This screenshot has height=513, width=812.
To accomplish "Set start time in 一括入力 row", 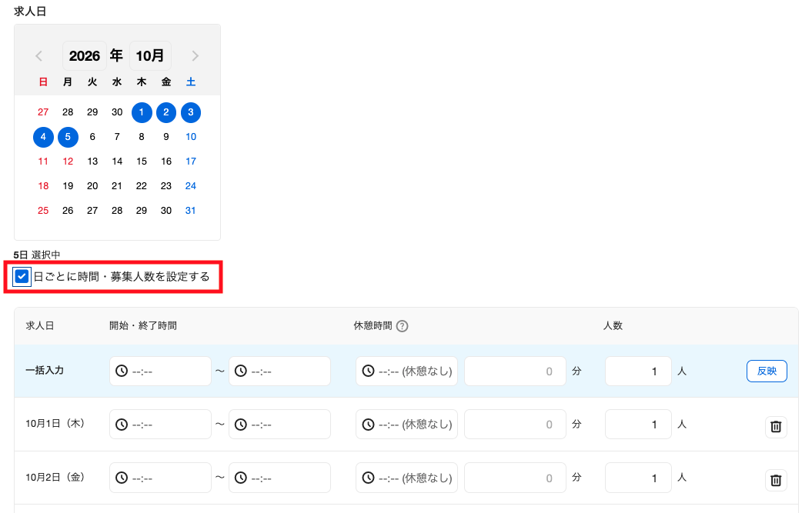I will click(x=161, y=371).
